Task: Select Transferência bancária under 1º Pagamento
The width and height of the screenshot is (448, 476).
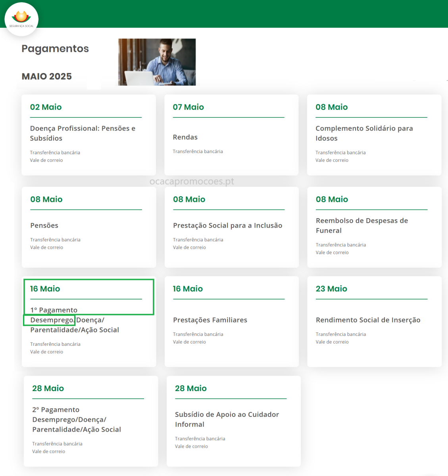Action: coord(55,344)
